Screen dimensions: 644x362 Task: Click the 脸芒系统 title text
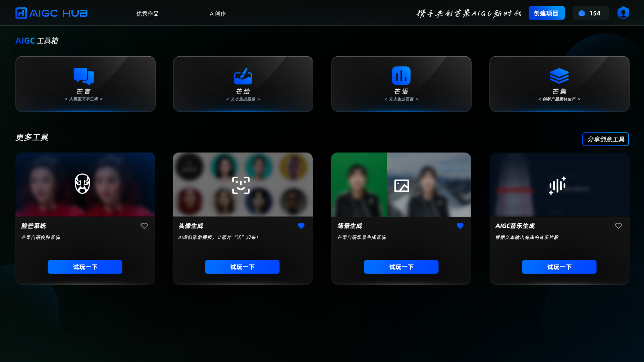[34, 226]
